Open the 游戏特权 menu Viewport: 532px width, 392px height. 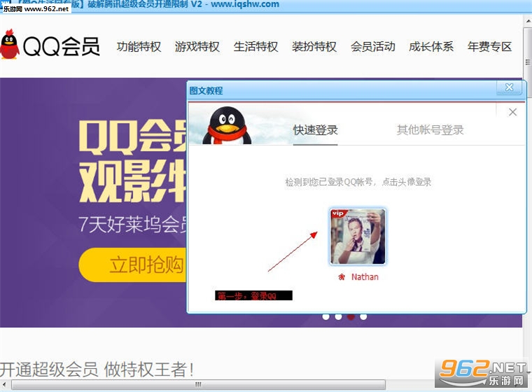coord(197,46)
